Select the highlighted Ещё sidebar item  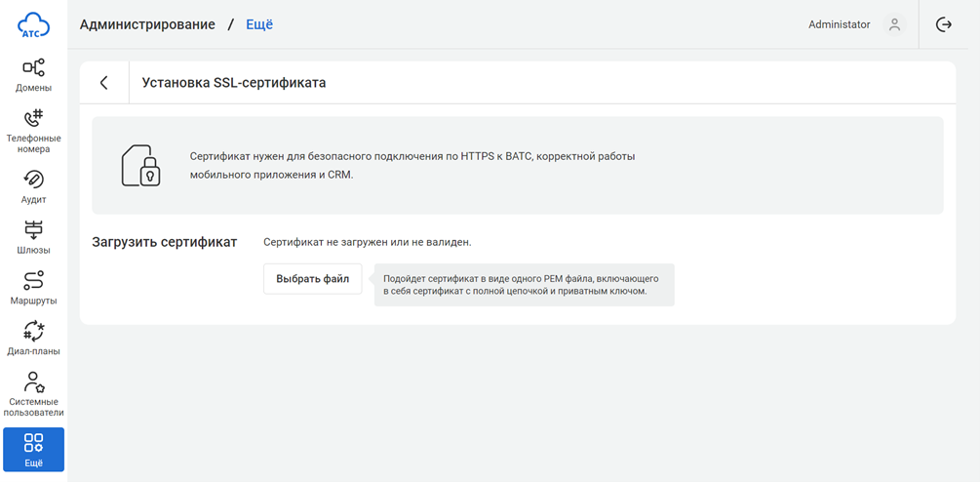(x=33, y=450)
